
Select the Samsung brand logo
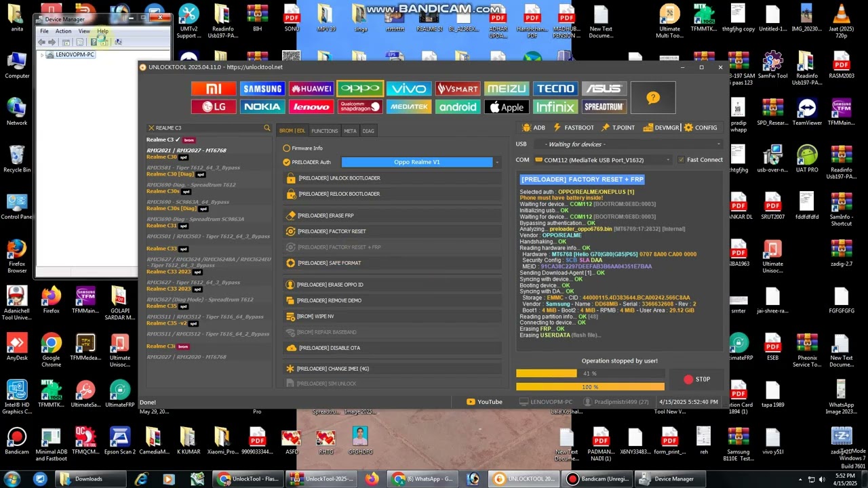coord(262,89)
